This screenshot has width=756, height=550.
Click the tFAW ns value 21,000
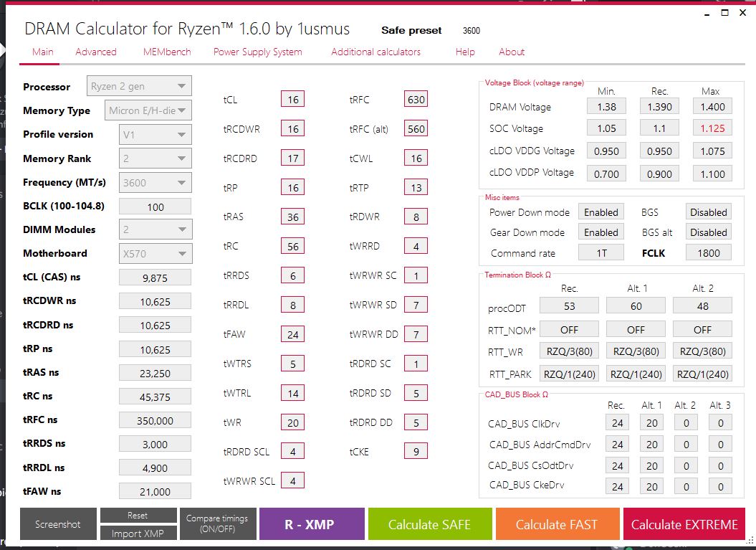(155, 492)
